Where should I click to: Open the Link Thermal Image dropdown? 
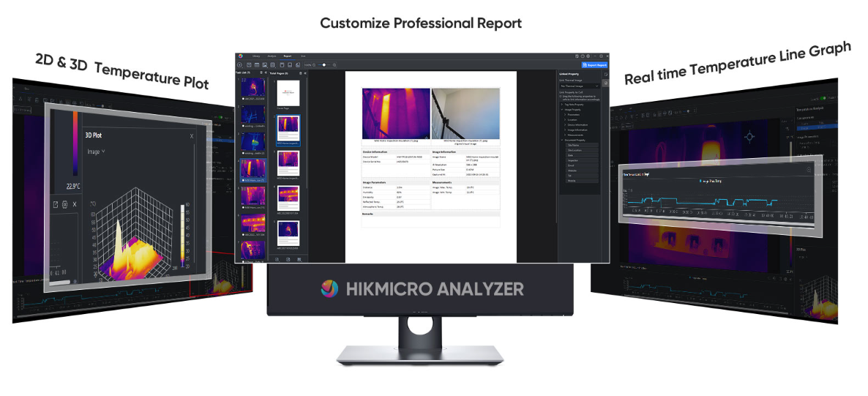pyautogui.click(x=578, y=86)
